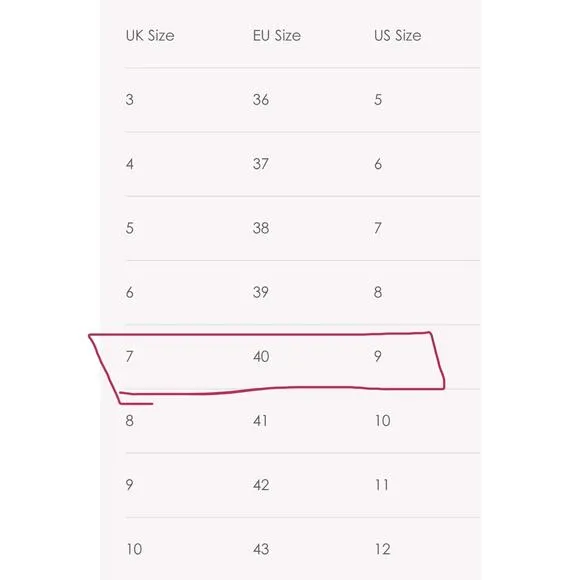The image size is (580, 580).
Task: Select EU size 43 in last row
Action: (x=261, y=549)
